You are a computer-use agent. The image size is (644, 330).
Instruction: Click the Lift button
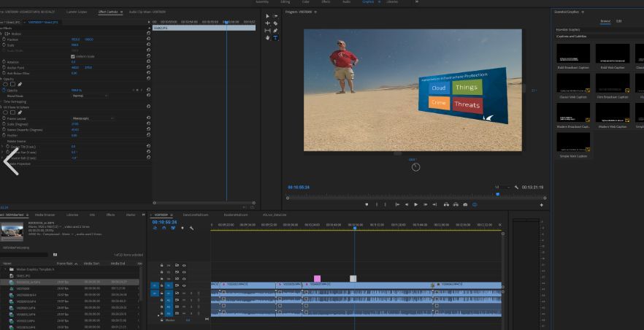446,204
